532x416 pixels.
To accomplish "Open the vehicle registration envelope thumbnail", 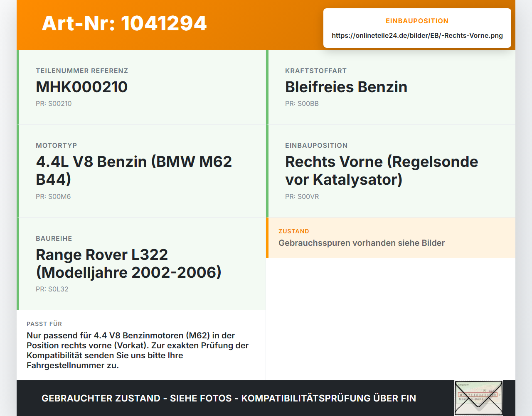I will pos(478,398).
